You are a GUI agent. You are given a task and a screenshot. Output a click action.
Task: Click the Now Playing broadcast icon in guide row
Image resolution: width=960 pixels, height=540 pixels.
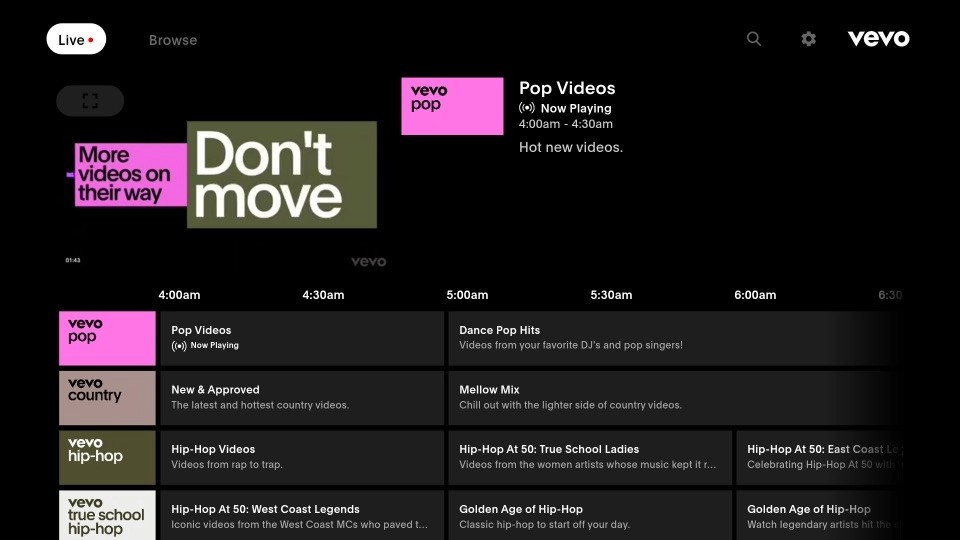pos(179,346)
